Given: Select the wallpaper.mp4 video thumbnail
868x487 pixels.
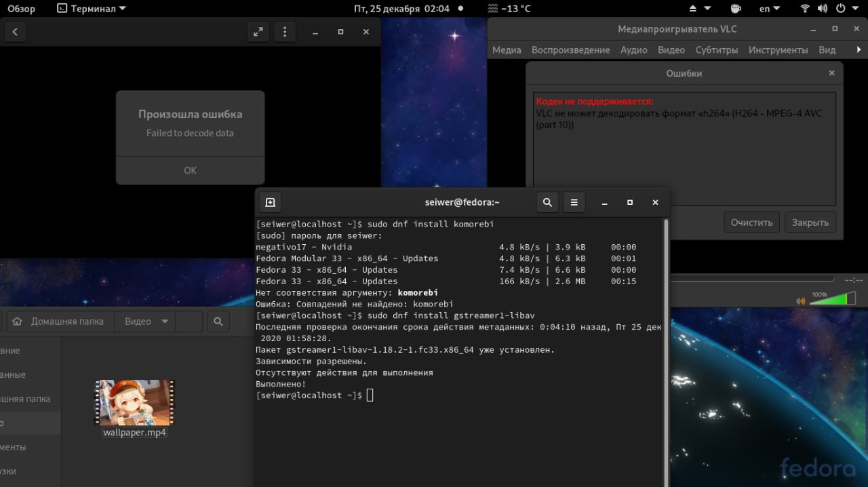Looking at the screenshot, I should pyautogui.click(x=134, y=403).
